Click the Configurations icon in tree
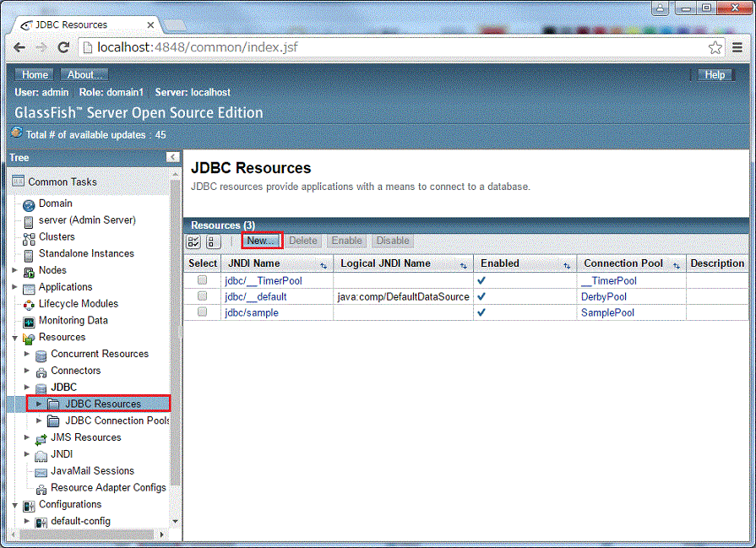This screenshot has height=548, width=756. pyautogui.click(x=29, y=506)
